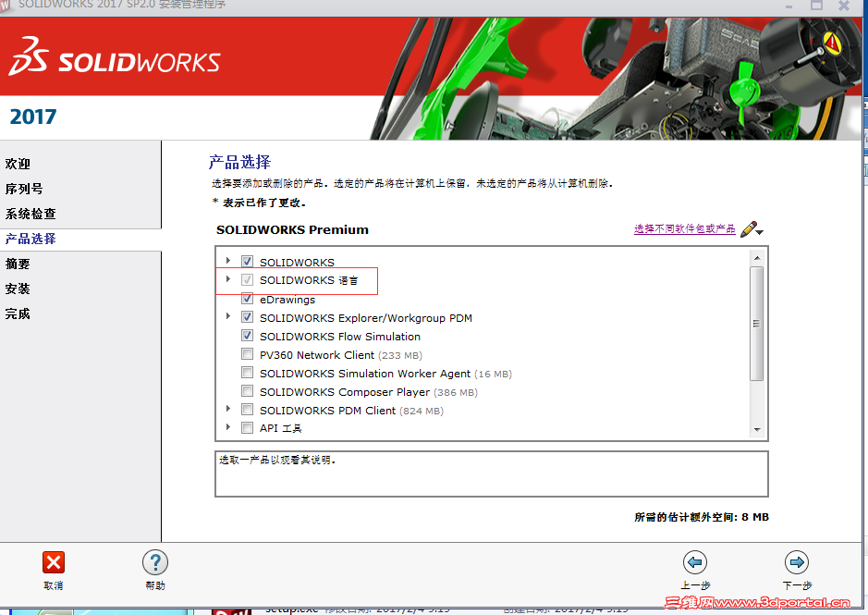Click the 下一步 label
The width and height of the screenshot is (868, 615).
797,585
